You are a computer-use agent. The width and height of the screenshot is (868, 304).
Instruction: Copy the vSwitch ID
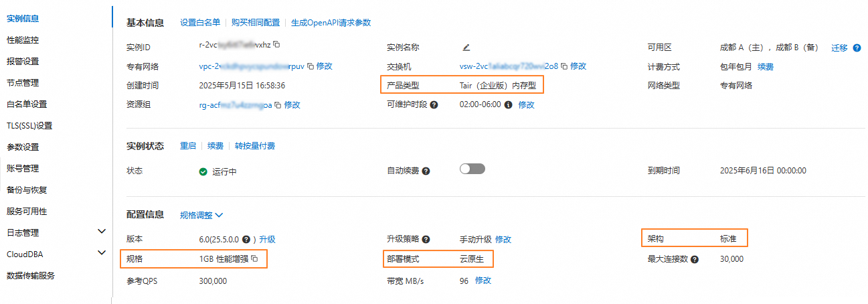pos(563,66)
